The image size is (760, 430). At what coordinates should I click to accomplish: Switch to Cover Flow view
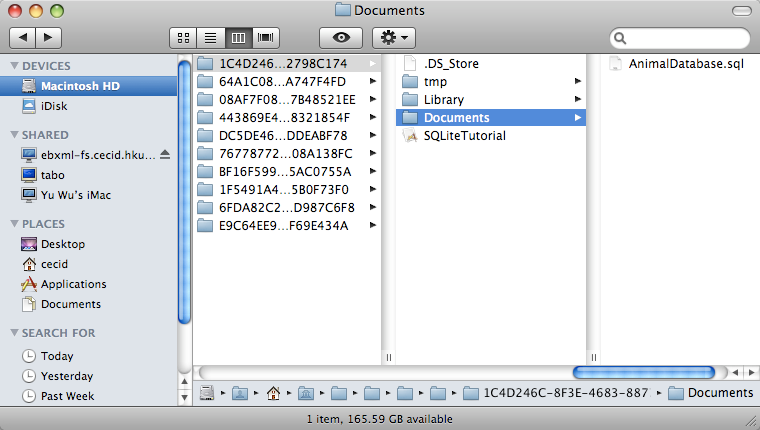[266, 37]
